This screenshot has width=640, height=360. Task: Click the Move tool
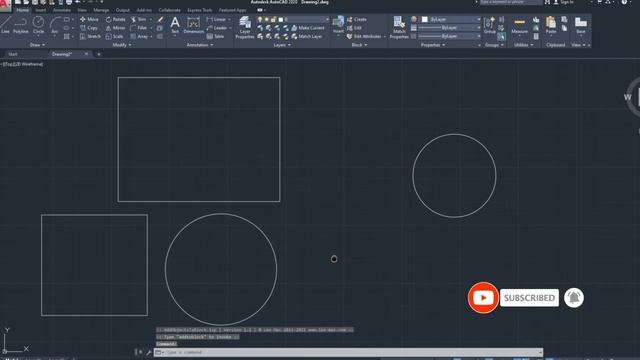tap(89, 19)
